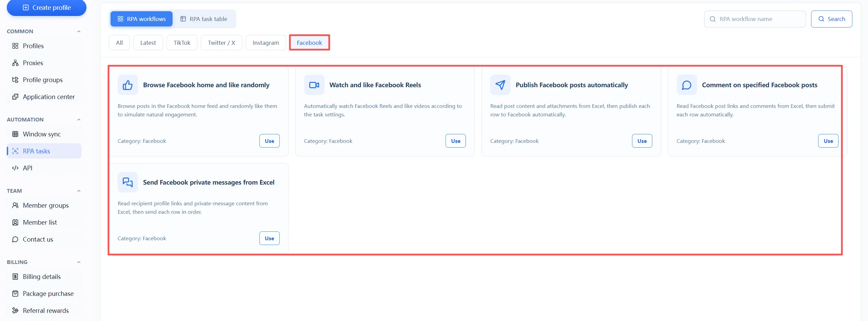Select the Twitter / X category filter
The height and width of the screenshot is (321, 868).
coord(221,43)
